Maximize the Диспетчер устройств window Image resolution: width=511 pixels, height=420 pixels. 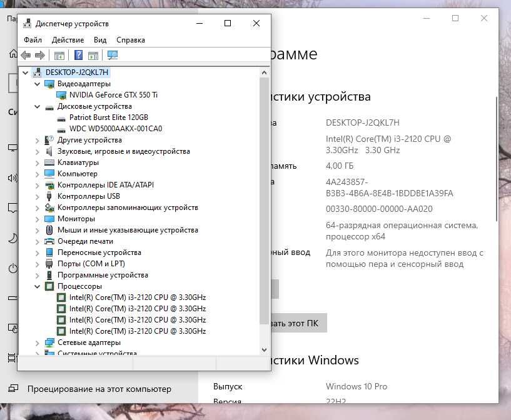[x=228, y=23]
